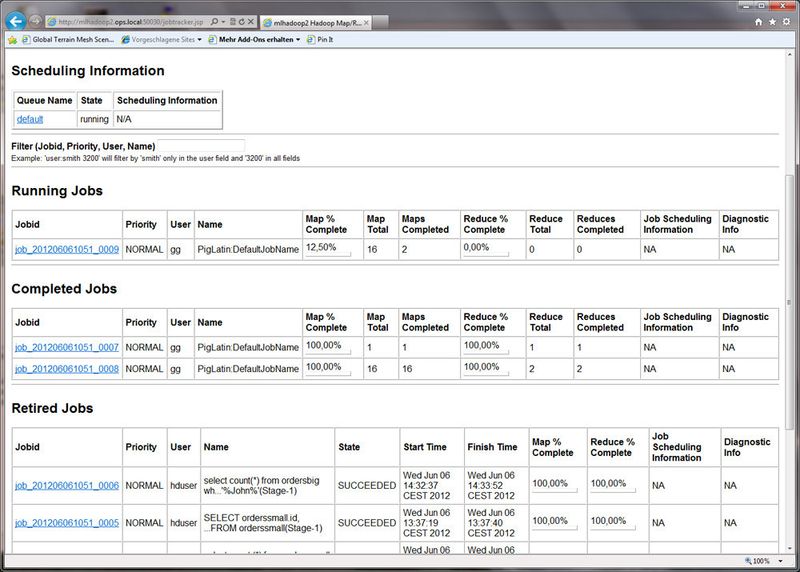Select the mlhadoop2 Hadoop Map/R tab
Viewport: 800px width, 572px height.
pos(316,23)
